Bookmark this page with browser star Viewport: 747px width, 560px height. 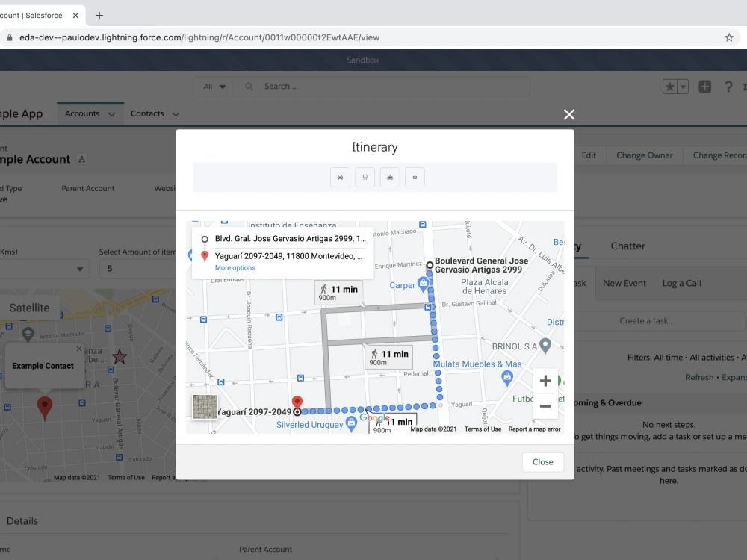tap(729, 37)
